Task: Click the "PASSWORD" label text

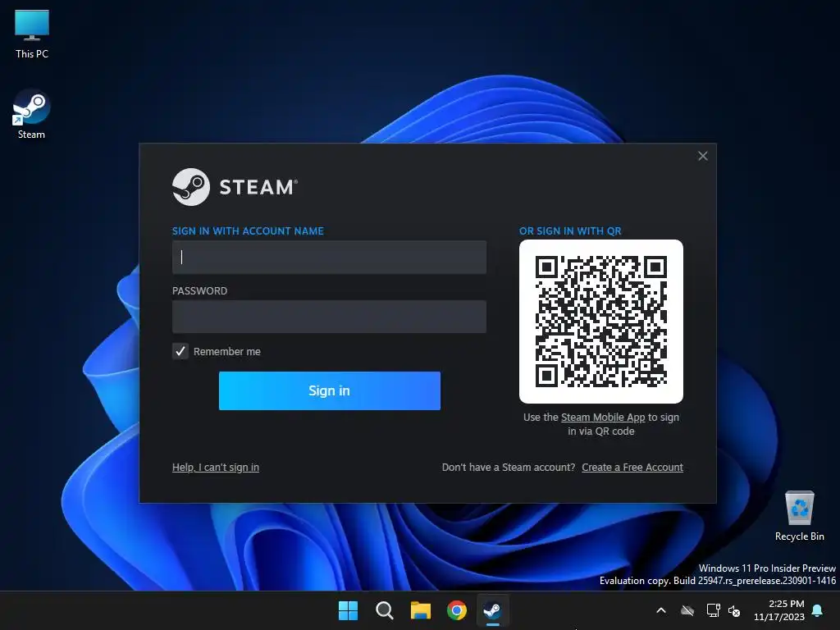Action: click(200, 291)
